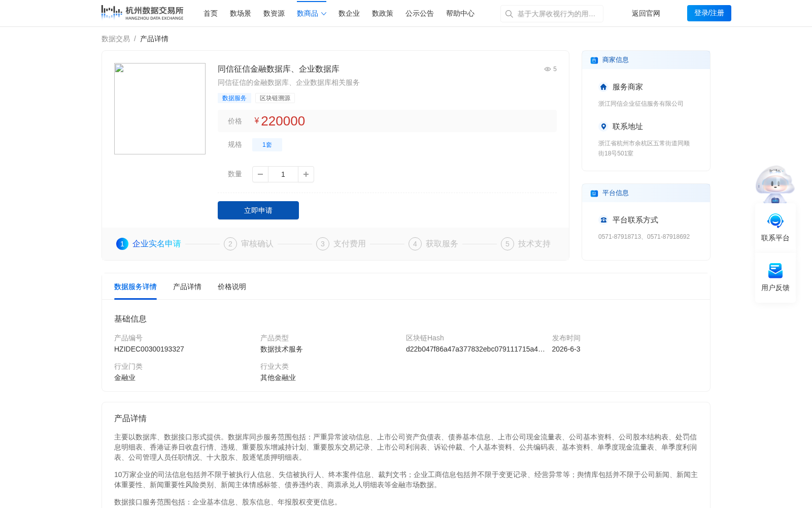Viewport: 812px width, 508px height.
Task: Increase quantity with plus button
Action: tap(306, 174)
